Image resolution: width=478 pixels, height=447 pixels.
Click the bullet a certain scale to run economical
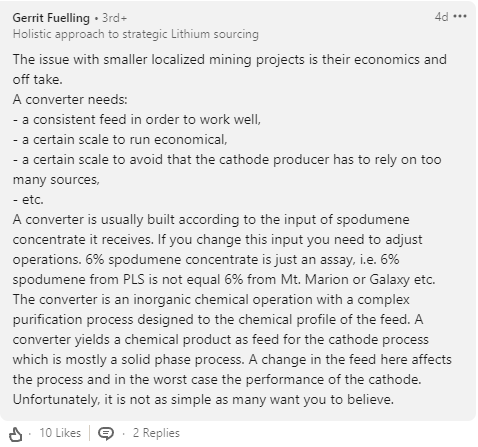pyautogui.click(x=120, y=140)
